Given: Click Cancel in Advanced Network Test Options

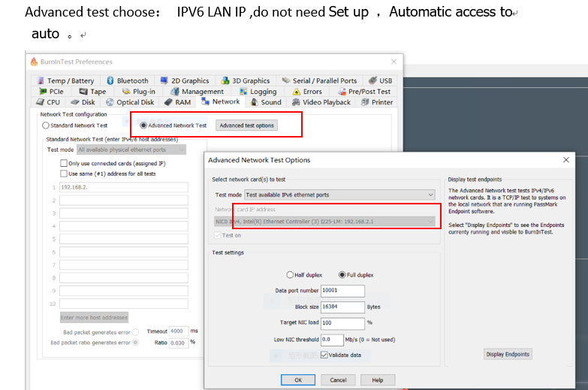Looking at the screenshot, I should point(338,380).
